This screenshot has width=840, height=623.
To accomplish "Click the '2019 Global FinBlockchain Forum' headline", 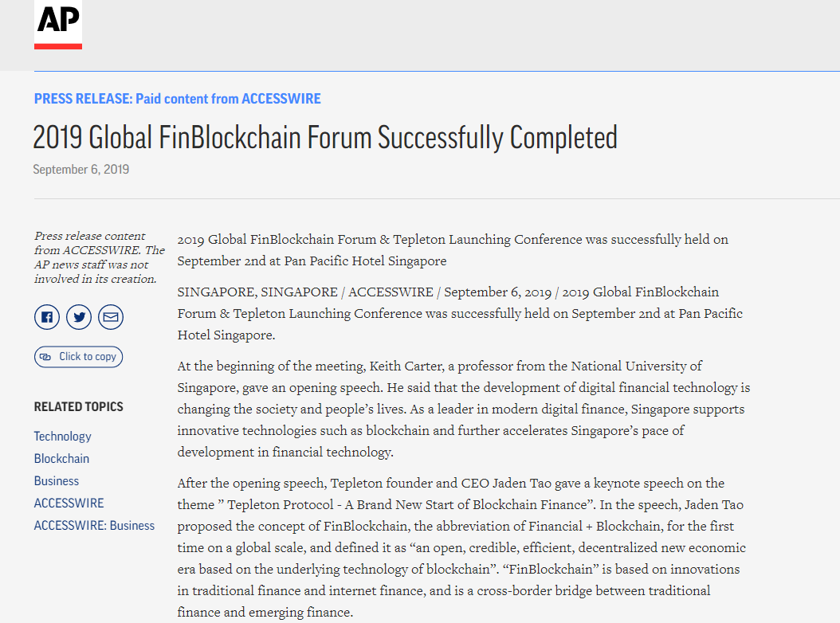I will (325, 138).
